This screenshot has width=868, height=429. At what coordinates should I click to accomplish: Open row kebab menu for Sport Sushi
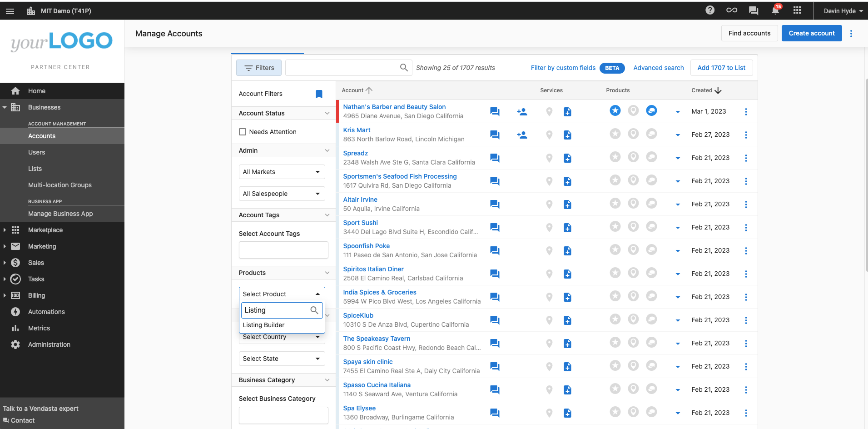(x=746, y=228)
